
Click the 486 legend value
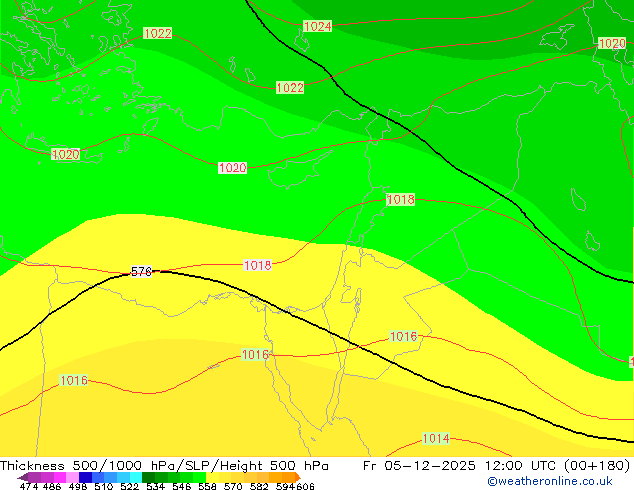[52, 486]
